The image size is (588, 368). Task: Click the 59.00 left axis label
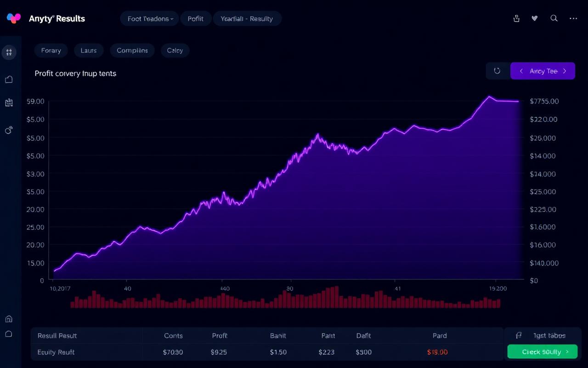pyautogui.click(x=35, y=101)
